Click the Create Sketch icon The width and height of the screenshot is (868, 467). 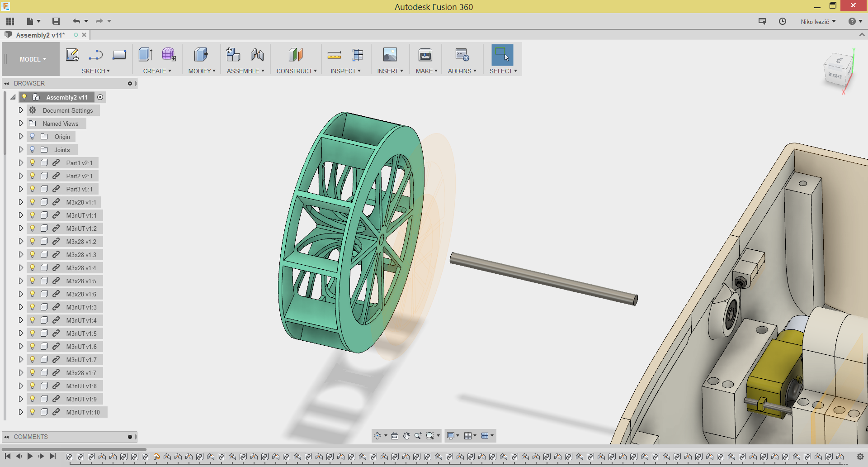72,55
